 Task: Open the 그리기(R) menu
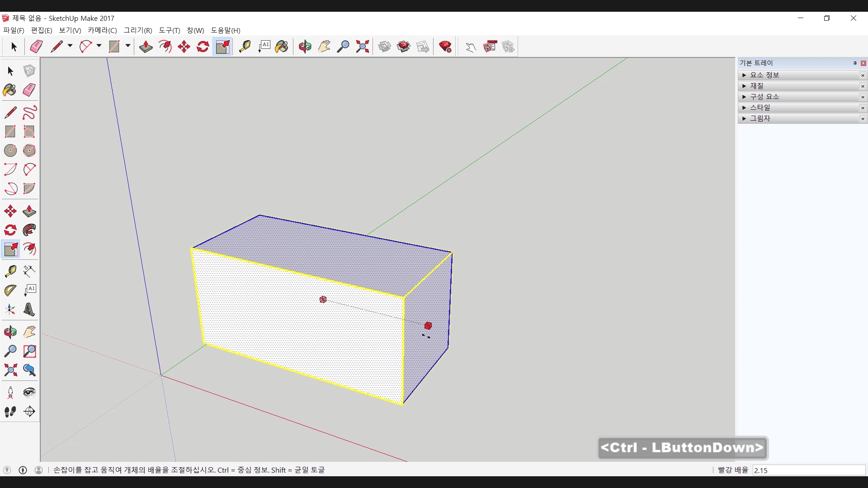[x=138, y=30]
